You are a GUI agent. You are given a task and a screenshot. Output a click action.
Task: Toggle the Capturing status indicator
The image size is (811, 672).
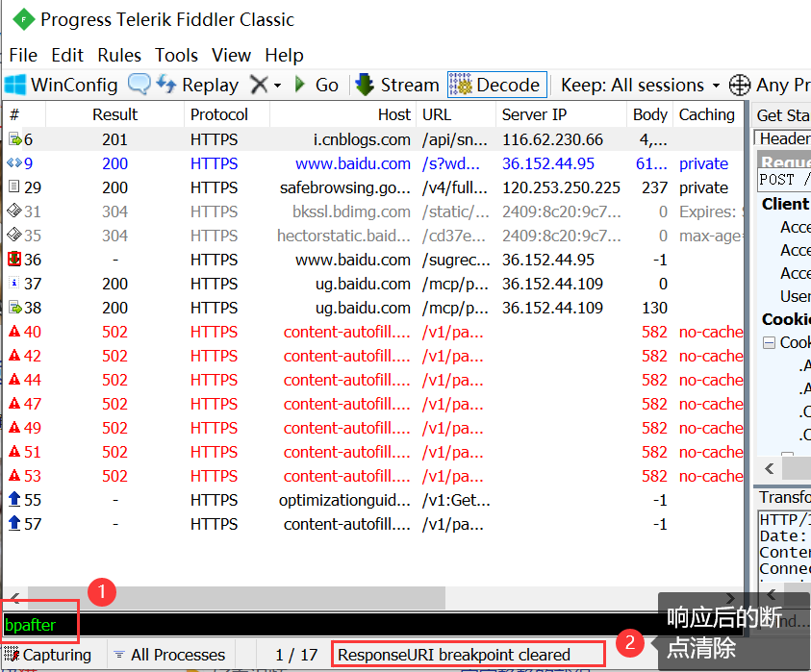[47, 655]
